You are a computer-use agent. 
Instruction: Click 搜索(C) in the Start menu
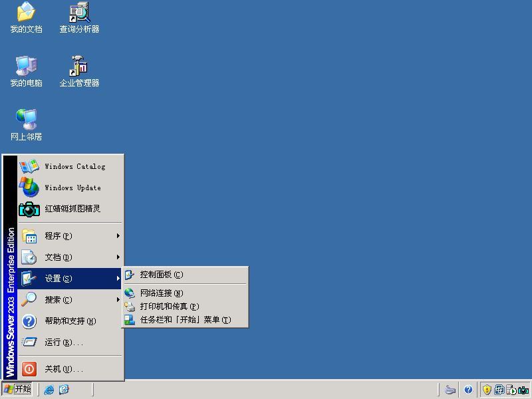tap(70, 300)
